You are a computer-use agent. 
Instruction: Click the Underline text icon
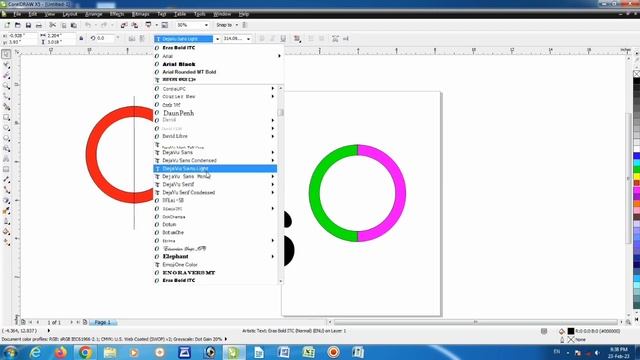point(283,38)
